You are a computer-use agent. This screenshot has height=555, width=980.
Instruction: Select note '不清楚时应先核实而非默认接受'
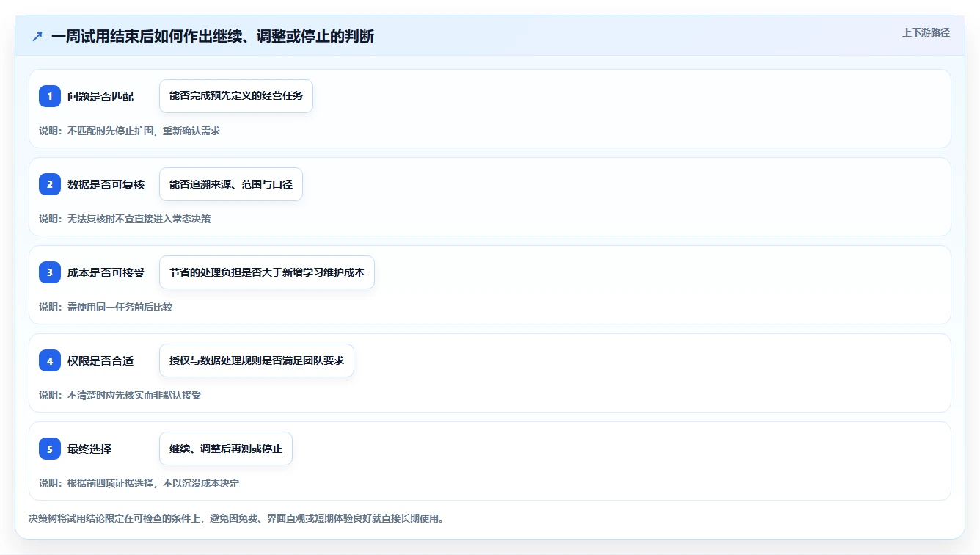(x=134, y=395)
